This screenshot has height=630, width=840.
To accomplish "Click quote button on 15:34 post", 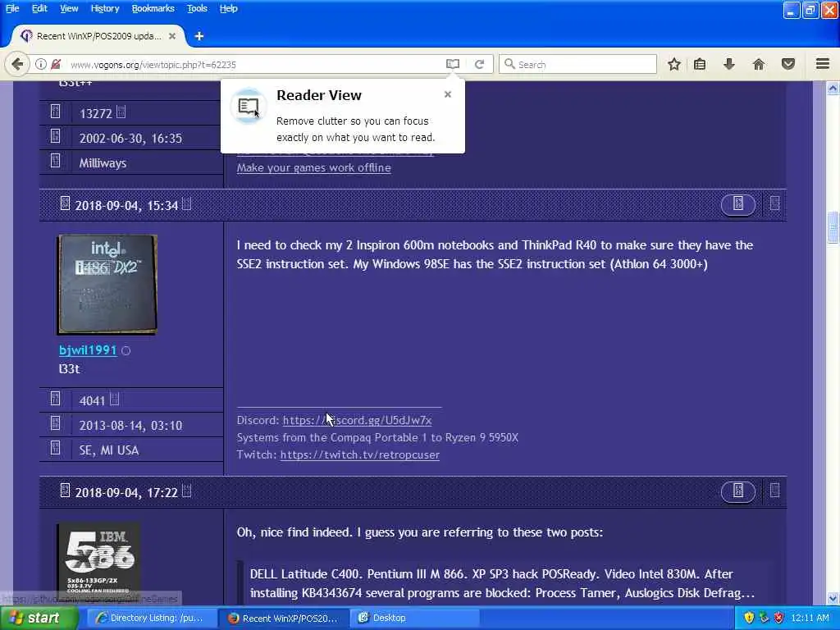I will (x=738, y=204).
